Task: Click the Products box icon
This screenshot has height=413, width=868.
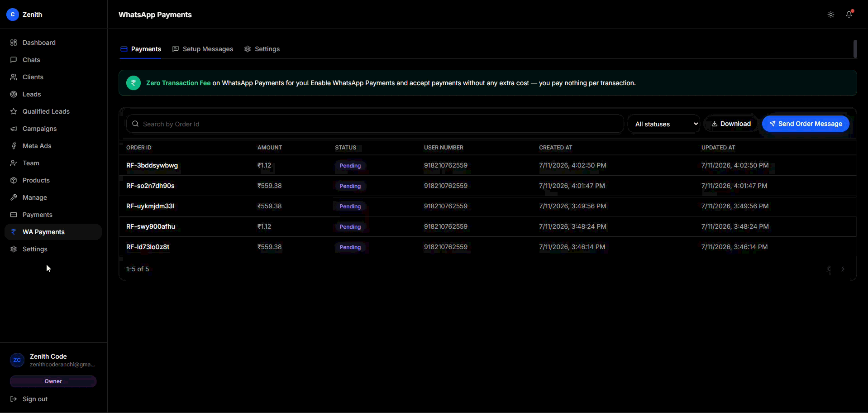Action: pyautogui.click(x=14, y=180)
